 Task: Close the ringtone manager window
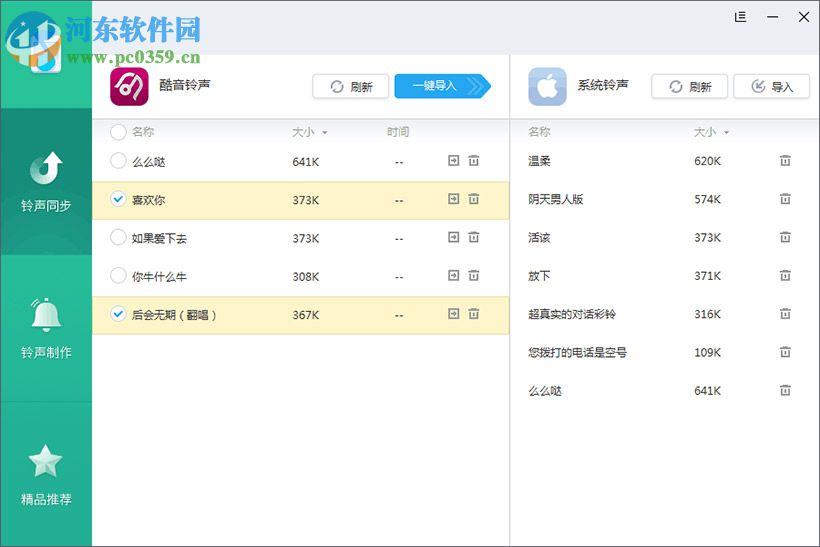(804, 17)
